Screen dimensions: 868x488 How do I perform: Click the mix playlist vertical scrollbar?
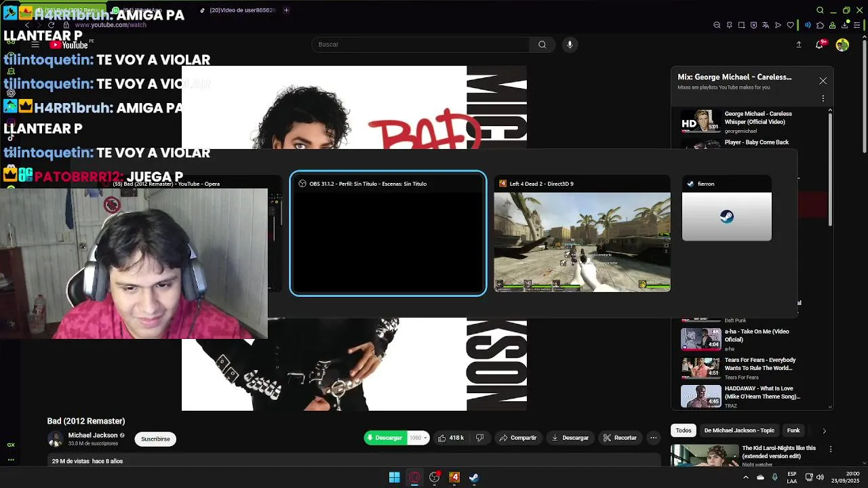[x=830, y=169]
